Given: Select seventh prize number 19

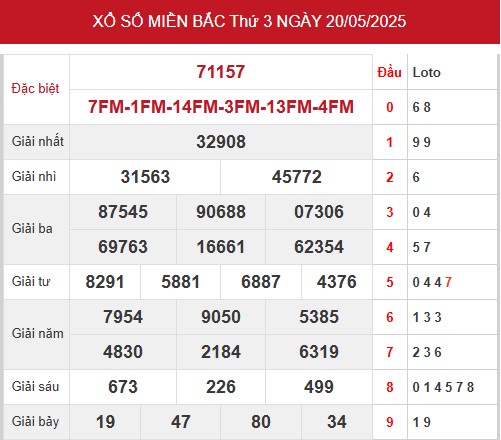Looking at the screenshot, I should (x=105, y=422).
